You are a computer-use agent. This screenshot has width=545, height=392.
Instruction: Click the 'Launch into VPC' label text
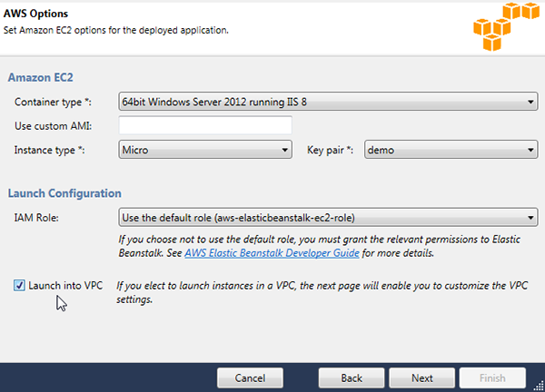pos(65,286)
